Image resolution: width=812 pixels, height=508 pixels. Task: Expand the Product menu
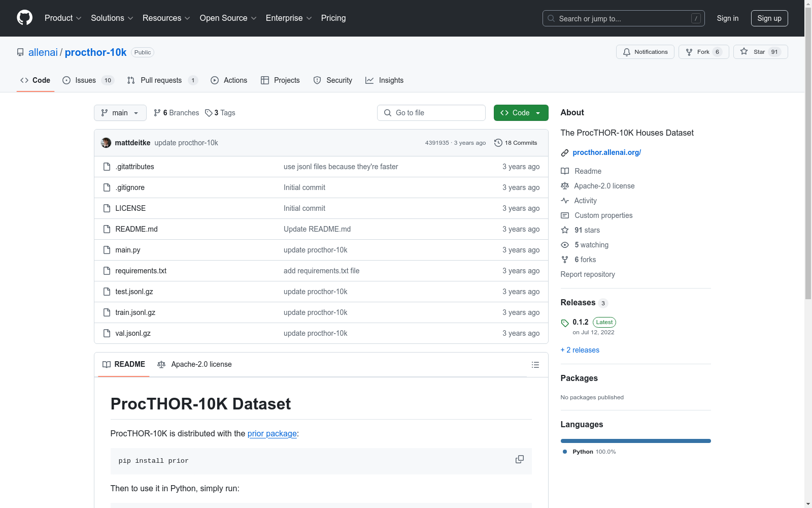pyautogui.click(x=63, y=18)
